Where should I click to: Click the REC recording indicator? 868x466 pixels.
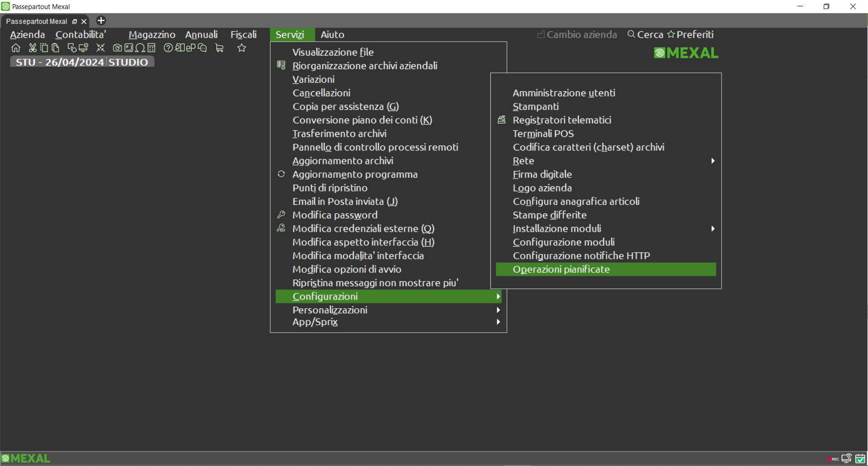point(833,459)
